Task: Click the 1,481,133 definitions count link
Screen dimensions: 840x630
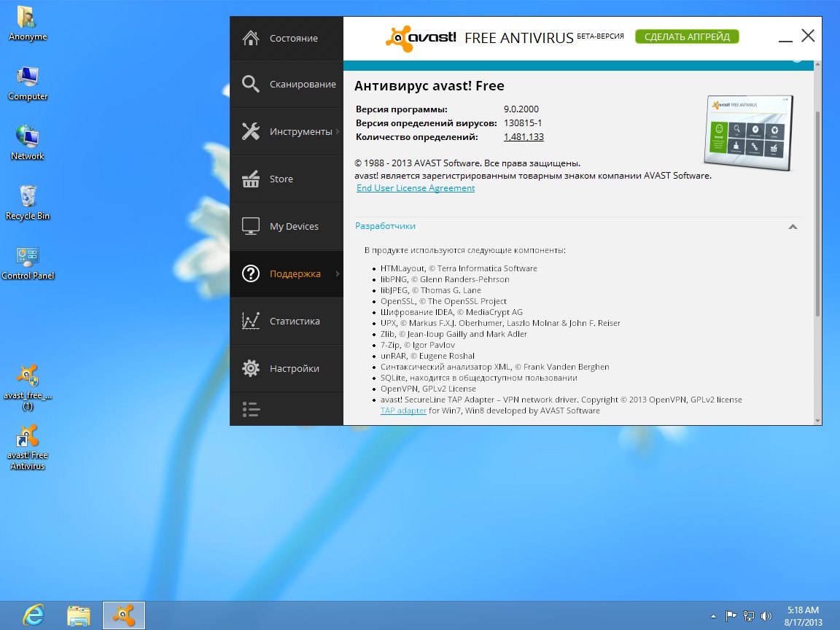Action: (x=524, y=136)
